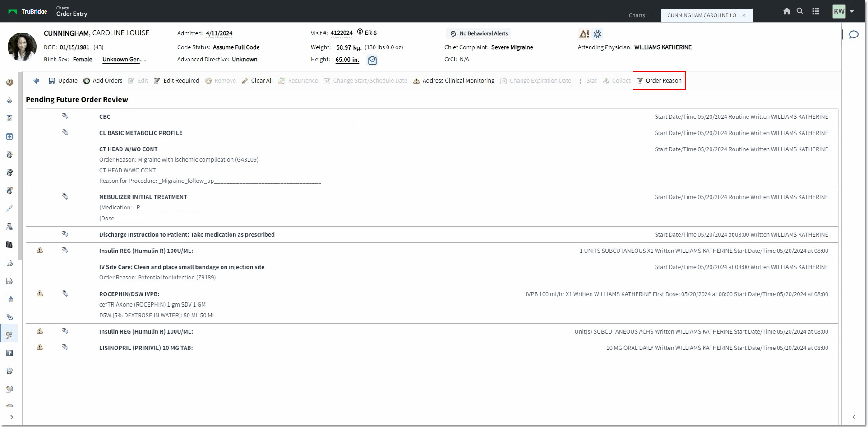Click the Reason for Procedure field text
Image resolution: width=868 pixels, height=428 pixels.
click(x=210, y=181)
